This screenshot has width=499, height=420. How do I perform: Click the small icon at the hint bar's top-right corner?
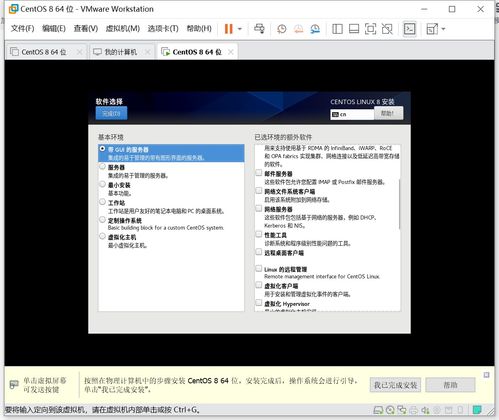(486, 375)
